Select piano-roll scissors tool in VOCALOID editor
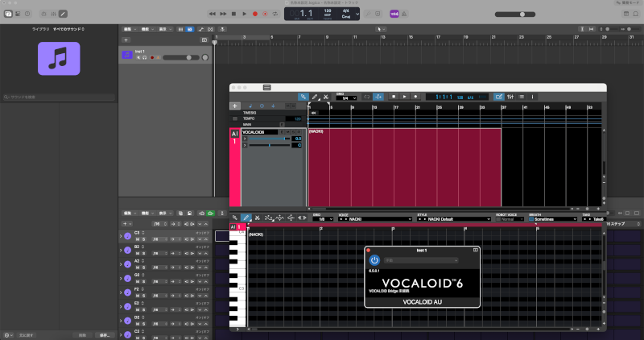This screenshot has height=340, width=644. 257,218
